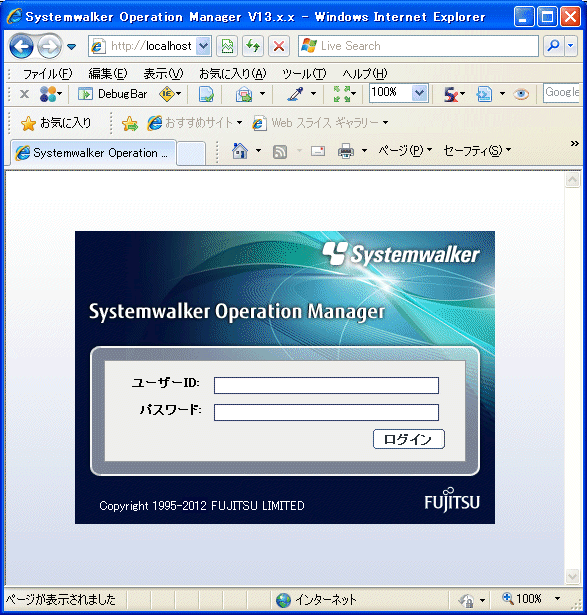This screenshot has width=587, height=615.
Task: Click the RSS feeds icon
Action: pyautogui.click(x=280, y=151)
